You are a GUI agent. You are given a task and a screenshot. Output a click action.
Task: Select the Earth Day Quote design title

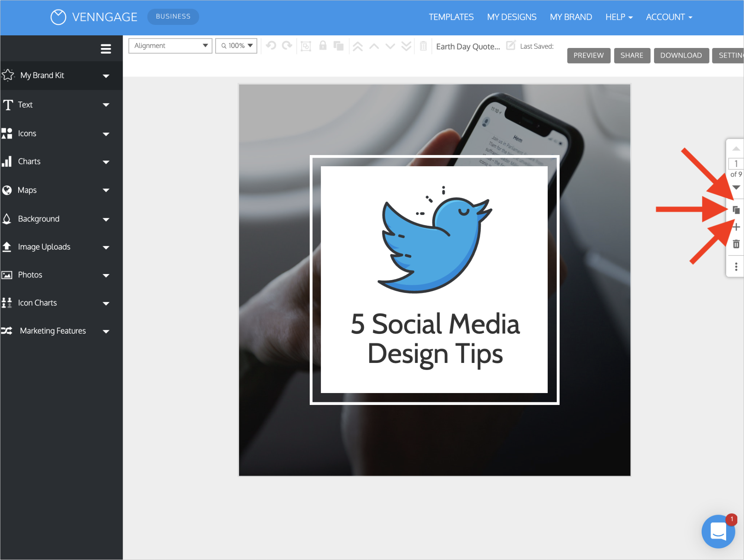coord(468,46)
